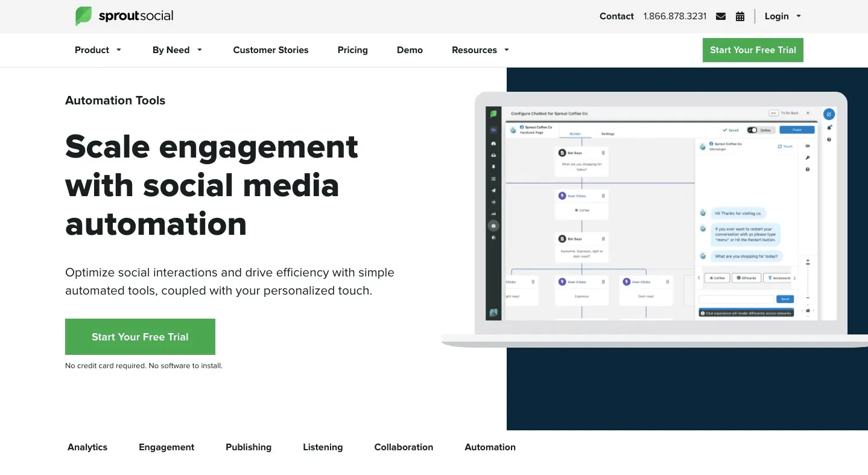This screenshot has height=475, width=868.
Task: Click the question mark below the key icon
Action: tap(808, 170)
